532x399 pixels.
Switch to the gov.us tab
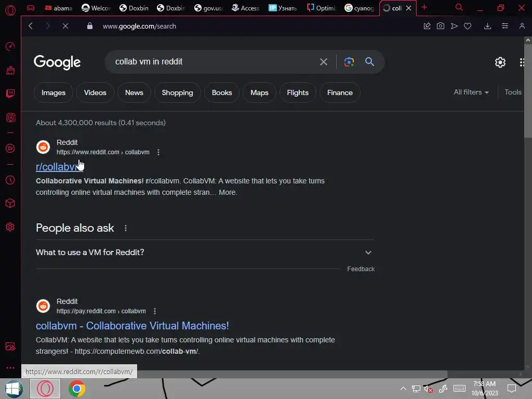coord(209,8)
